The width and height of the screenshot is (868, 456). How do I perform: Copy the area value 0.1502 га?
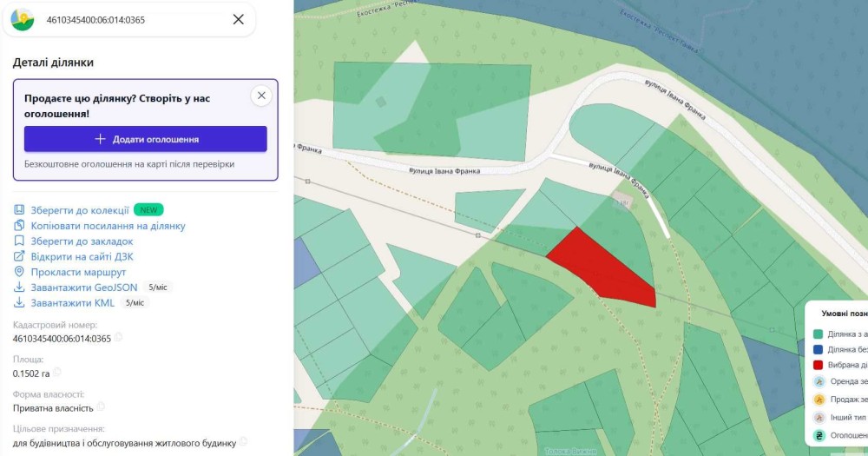[57, 373]
